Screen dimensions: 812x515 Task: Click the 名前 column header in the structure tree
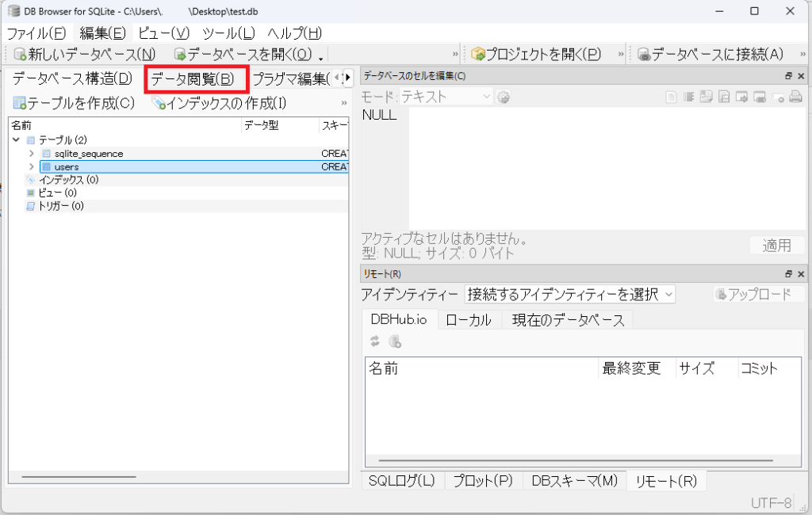pyautogui.click(x=124, y=125)
